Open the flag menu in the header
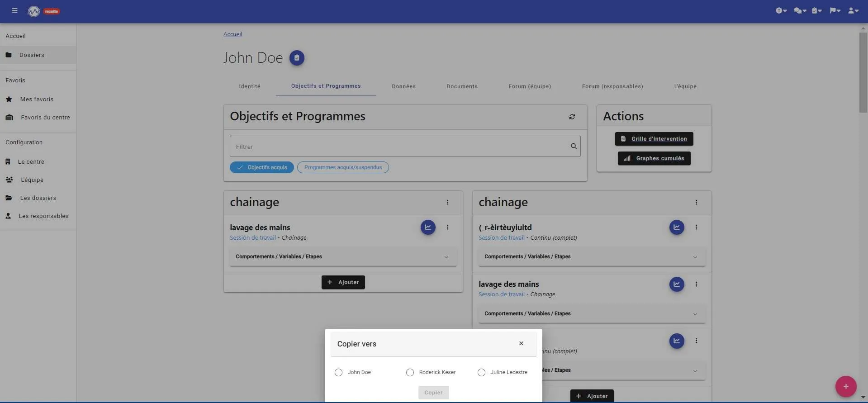Viewport: 868px width, 403px height. [x=835, y=10]
